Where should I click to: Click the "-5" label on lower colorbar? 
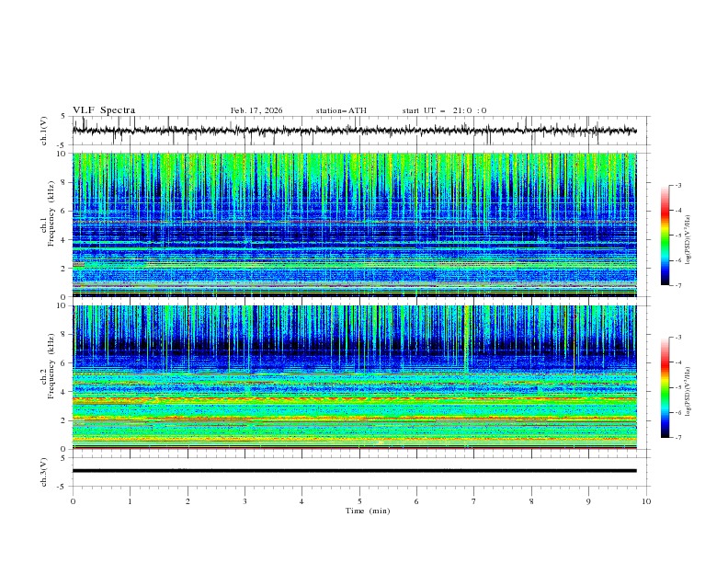677,387
